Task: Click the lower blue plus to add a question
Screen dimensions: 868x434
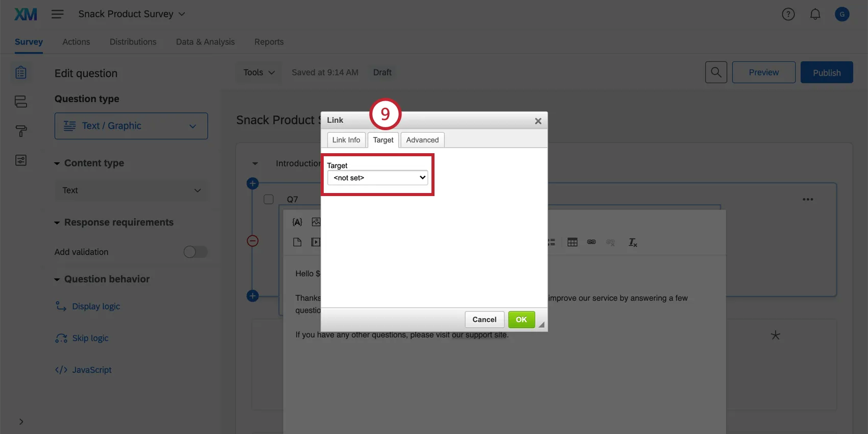Action: coord(252,296)
